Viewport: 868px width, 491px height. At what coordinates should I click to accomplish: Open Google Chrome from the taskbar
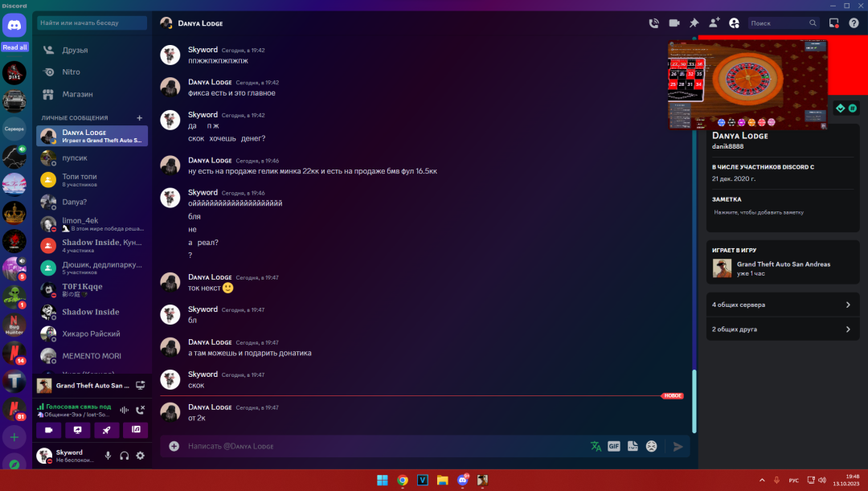403,480
